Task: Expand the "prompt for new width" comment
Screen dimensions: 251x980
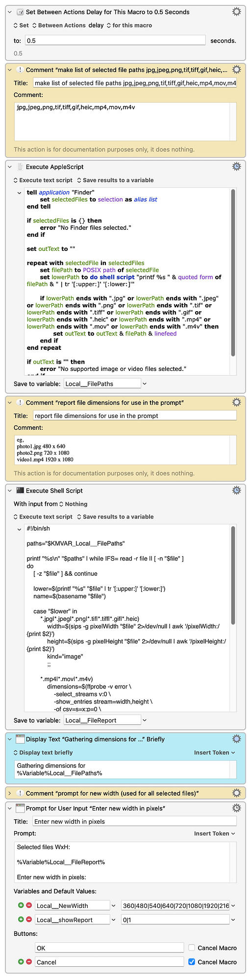Action: click(10, 793)
